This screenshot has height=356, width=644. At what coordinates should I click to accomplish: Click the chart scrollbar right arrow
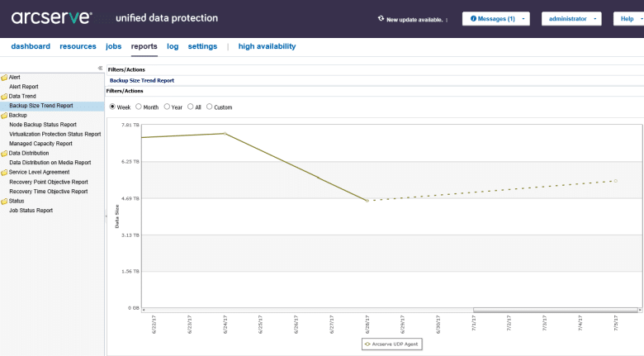tap(640, 310)
